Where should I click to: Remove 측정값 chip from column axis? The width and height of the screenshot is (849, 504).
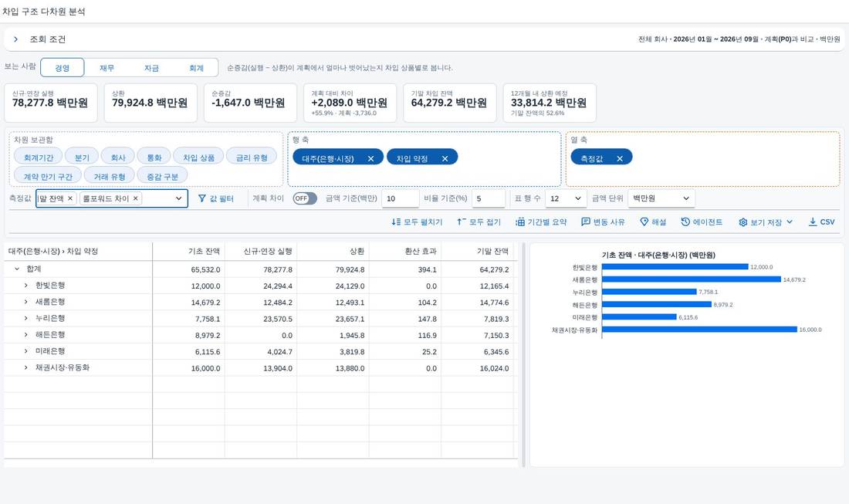(620, 159)
